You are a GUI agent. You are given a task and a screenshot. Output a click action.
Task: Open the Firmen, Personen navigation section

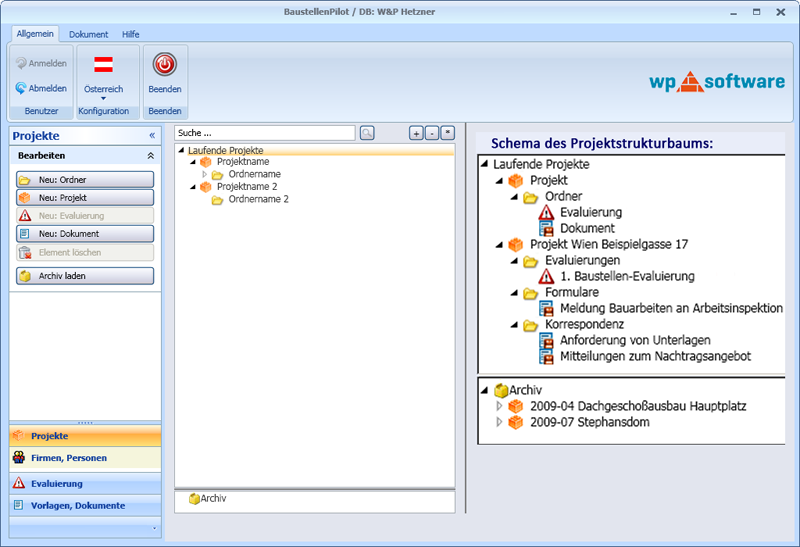click(x=85, y=458)
